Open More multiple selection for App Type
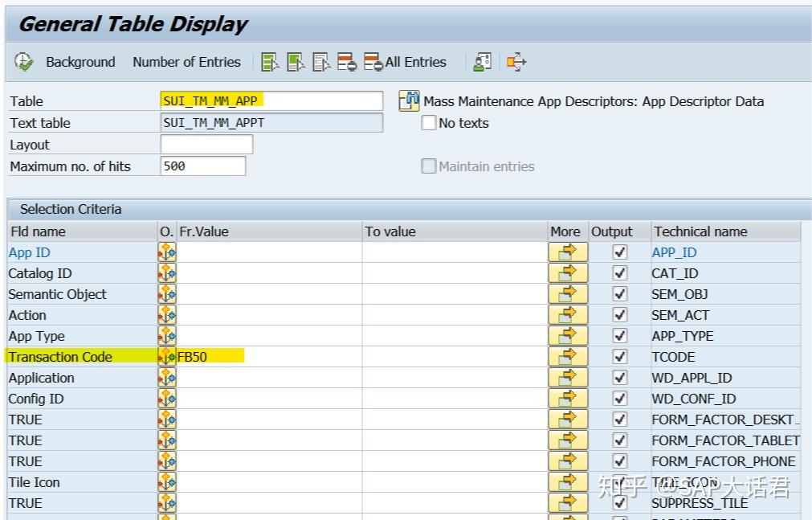The width and height of the screenshot is (812, 520). [x=568, y=336]
